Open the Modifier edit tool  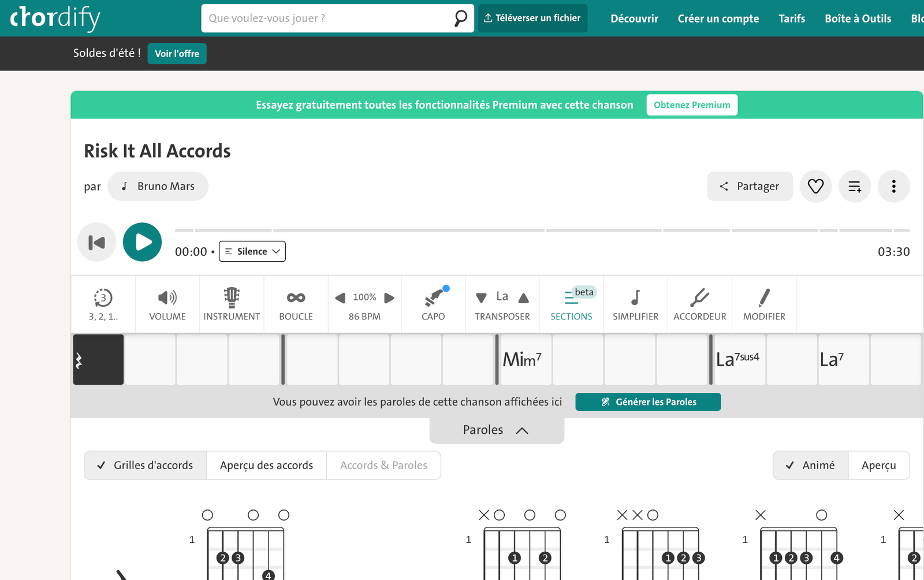coord(764,304)
